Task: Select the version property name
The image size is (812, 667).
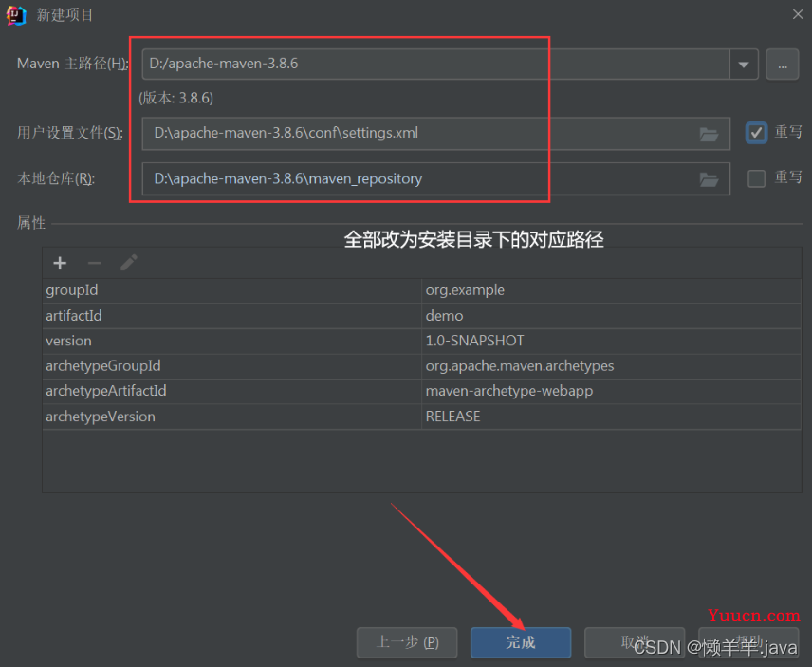Action: tap(69, 341)
